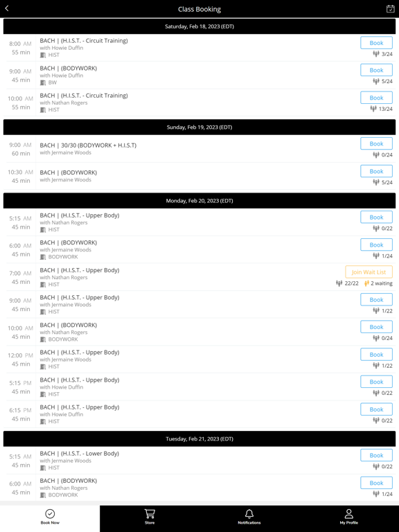Open the calendar icon in header
The width and height of the screenshot is (399, 532).
pyautogui.click(x=390, y=9)
